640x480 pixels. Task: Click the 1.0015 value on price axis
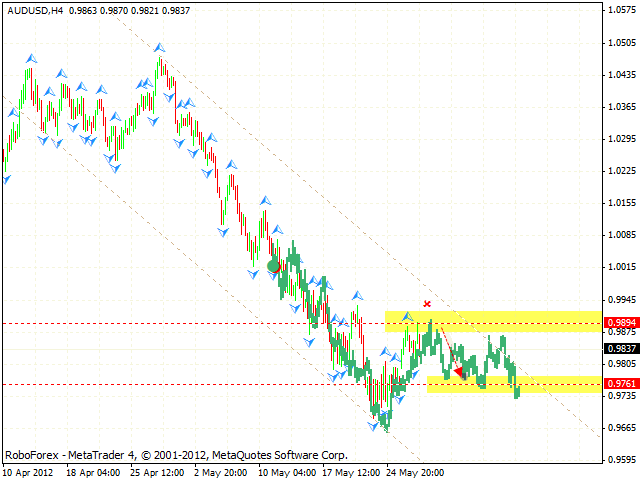619,268
